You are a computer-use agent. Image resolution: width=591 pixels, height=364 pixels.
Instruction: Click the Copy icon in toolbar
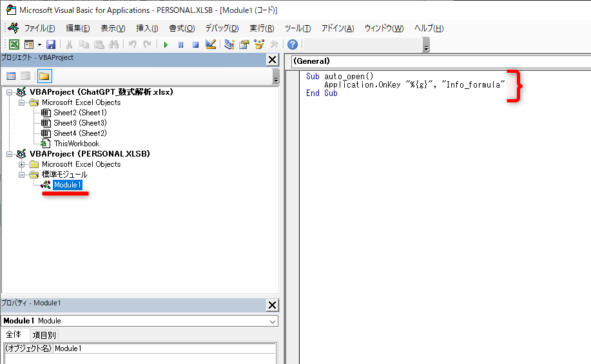(x=84, y=44)
